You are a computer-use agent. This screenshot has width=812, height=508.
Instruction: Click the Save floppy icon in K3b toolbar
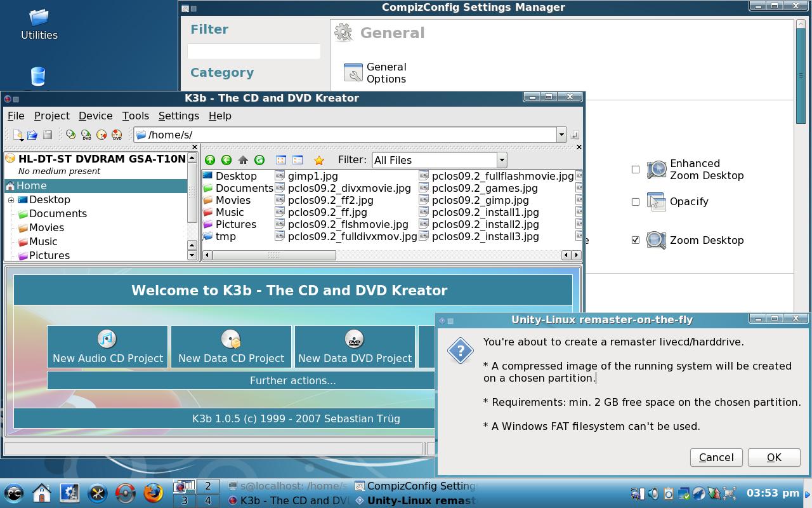point(48,135)
